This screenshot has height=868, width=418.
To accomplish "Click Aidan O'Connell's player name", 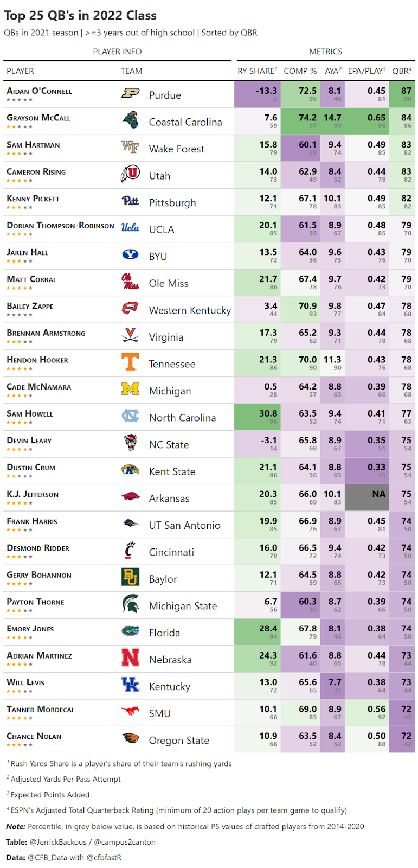I will coord(39,91).
